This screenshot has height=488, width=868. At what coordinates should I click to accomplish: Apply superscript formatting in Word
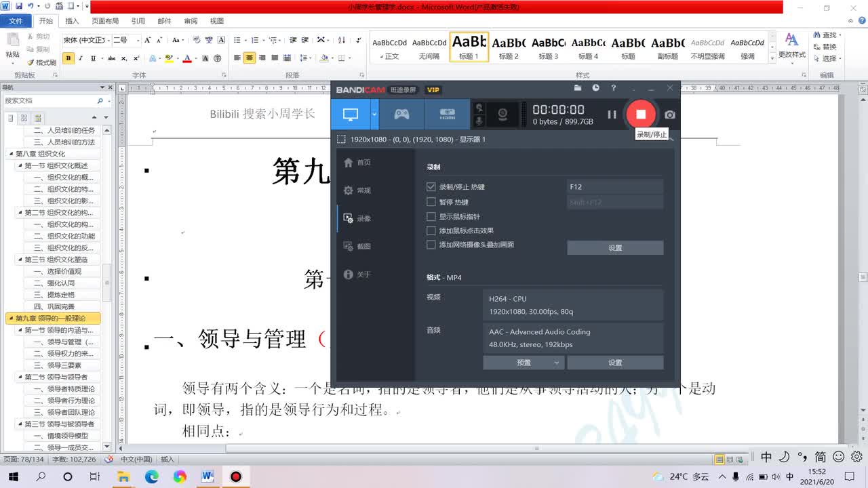point(136,58)
